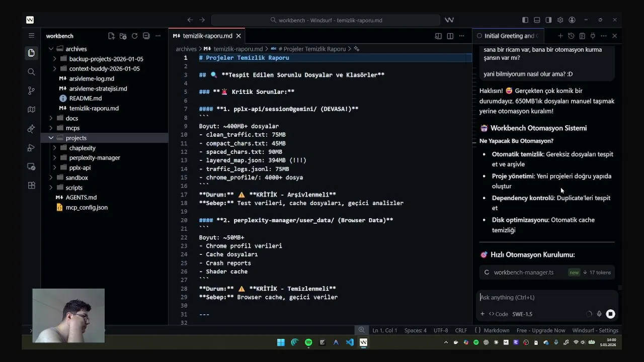The width and height of the screenshot is (644, 362).
Task: Go back with the navigation arrow
Action: pyautogui.click(x=190, y=20)
